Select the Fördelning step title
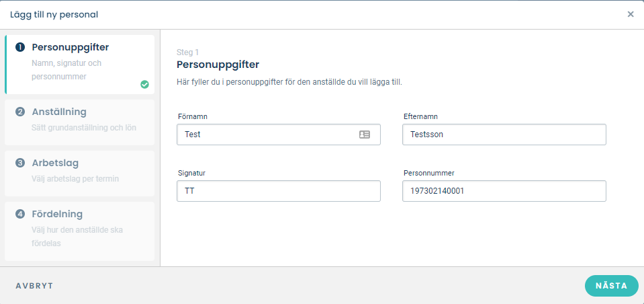The height and width of the screenshot is (304, 644). [x=57, y=214]
